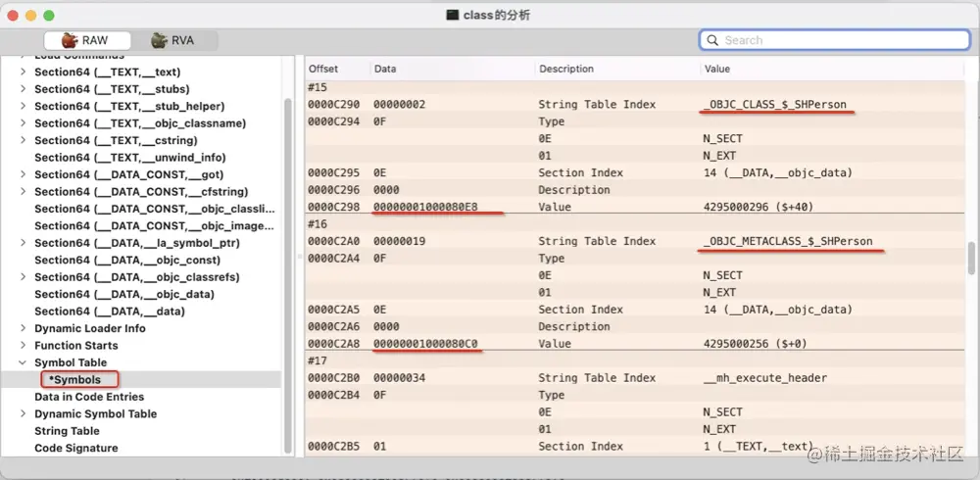This screenshot has width=980, height=480.
Task: Click offset cell 0000C2A0
Action: (333, 241)
